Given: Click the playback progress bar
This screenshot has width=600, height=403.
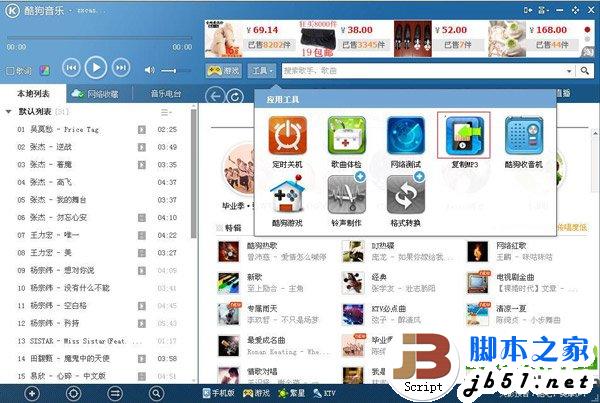Looking at the screenshot, I should 99,38.
